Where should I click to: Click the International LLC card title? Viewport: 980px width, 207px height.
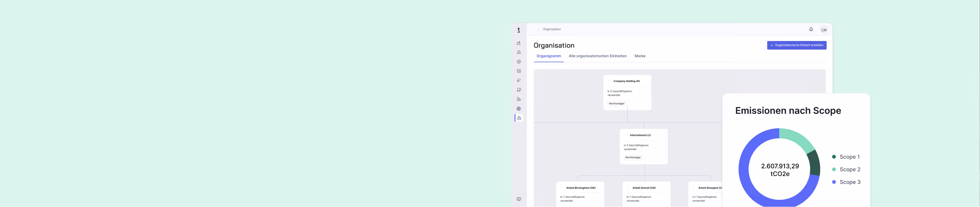click(640, 135)
